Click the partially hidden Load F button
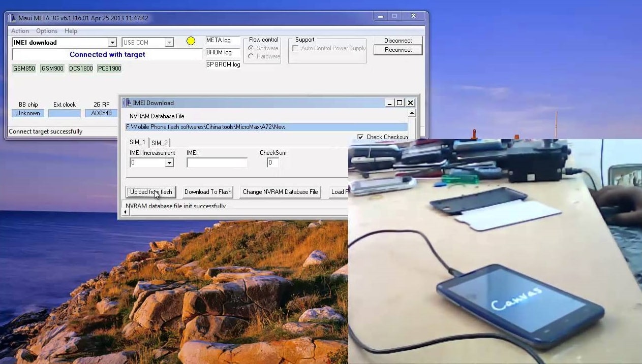 point(339,192)
